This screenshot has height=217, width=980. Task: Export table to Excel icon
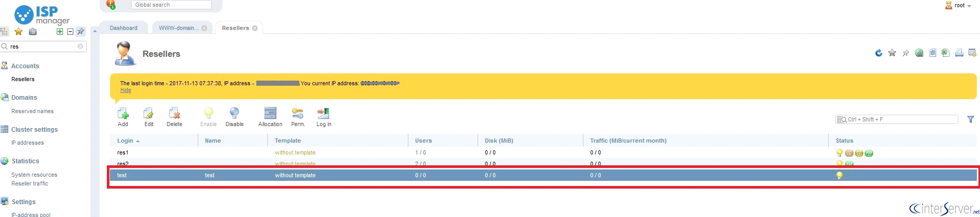pyautogui.click(x=945, y=53)
